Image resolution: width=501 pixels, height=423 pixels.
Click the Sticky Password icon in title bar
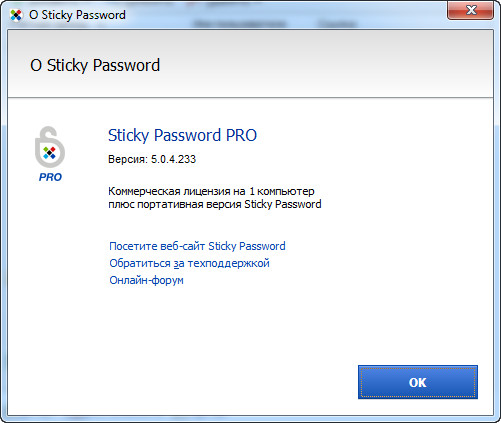16,15
